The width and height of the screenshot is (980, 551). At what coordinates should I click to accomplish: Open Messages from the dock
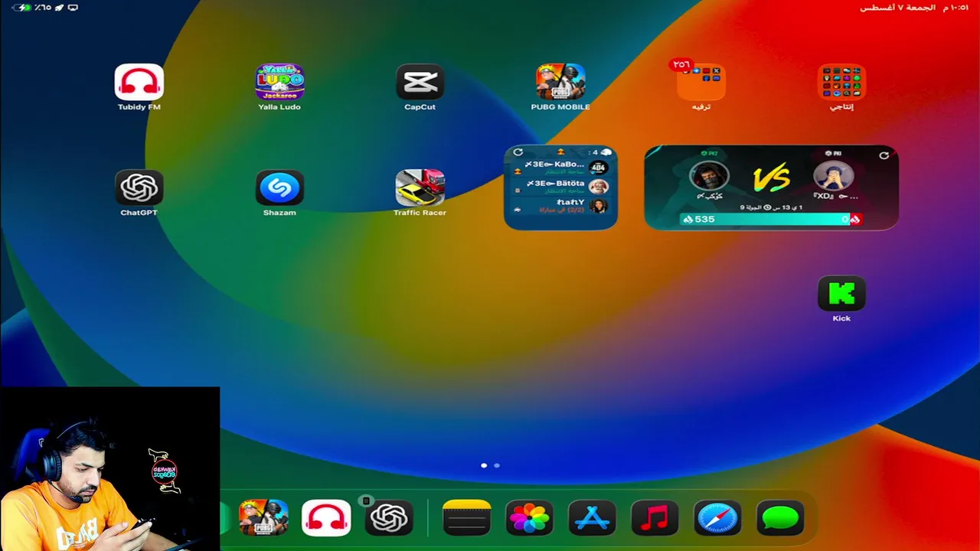coord(780,518)
